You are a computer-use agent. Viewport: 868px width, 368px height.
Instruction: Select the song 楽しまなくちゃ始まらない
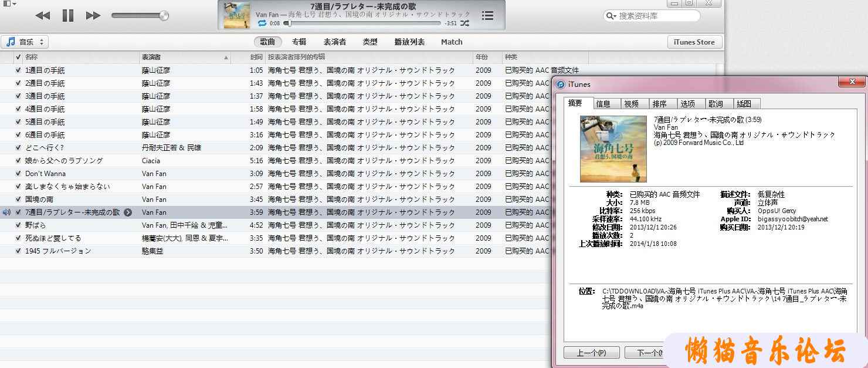click(x=67, y=187)
